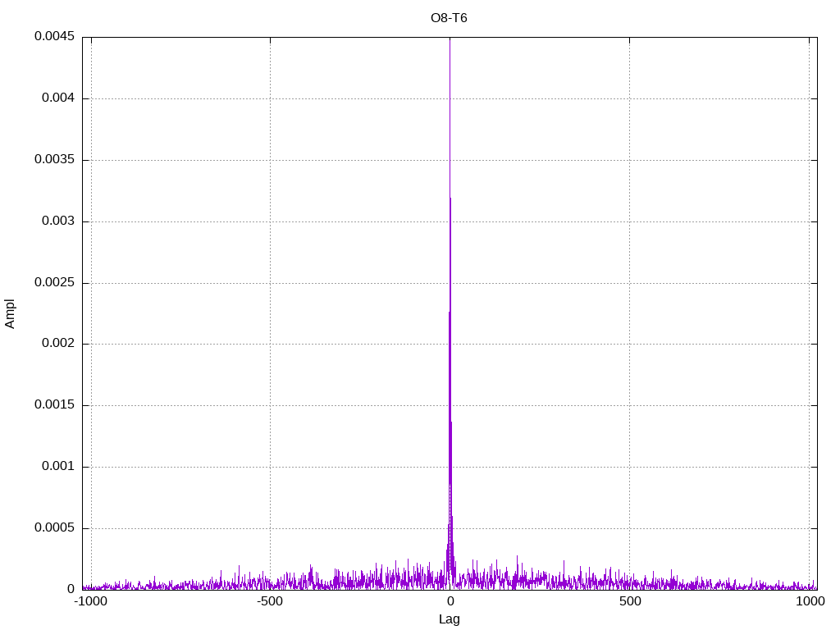Click the 0.001 y-axis tick label
Screen dimensions: 840x630
[58, 466]
